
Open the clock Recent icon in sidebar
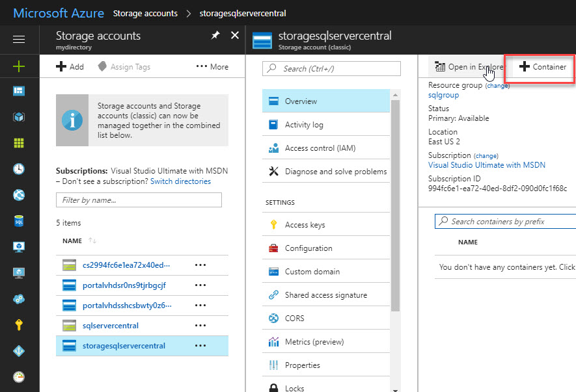tap(19, 169)
